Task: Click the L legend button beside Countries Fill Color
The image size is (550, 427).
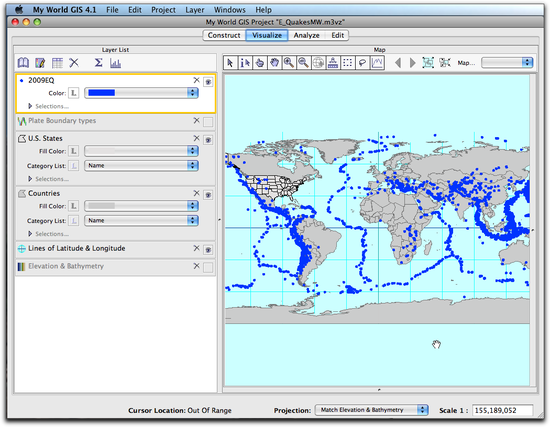Action: 74,206
